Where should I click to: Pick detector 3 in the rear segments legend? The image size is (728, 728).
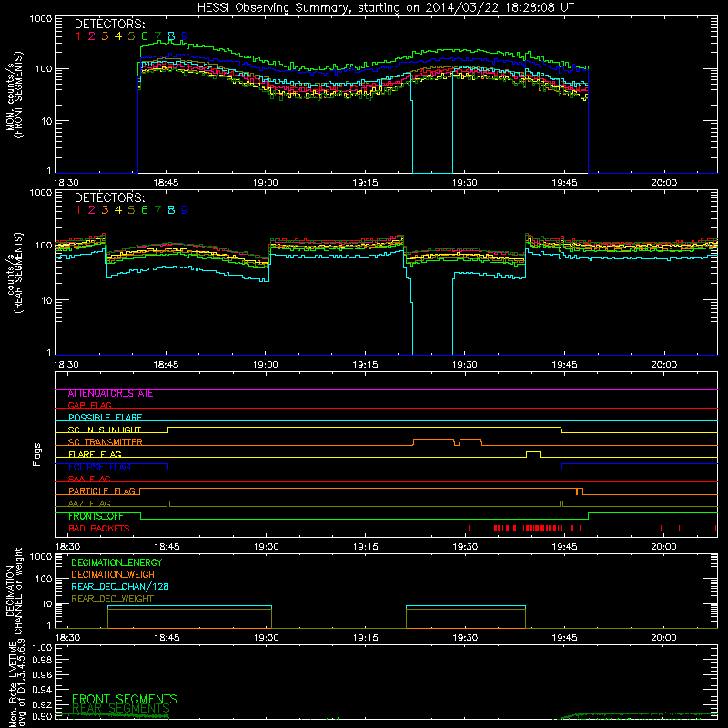(105, 210)
